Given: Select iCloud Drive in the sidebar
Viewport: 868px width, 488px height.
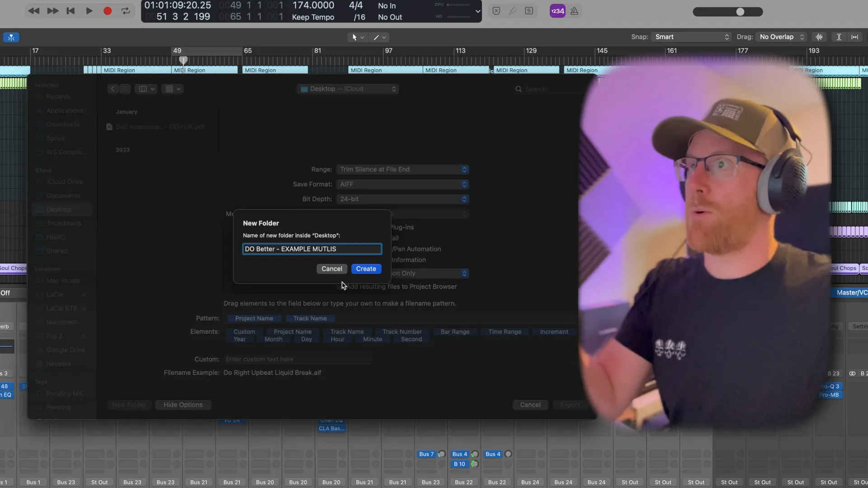Looking at the screenshot, I should [65, 182].
